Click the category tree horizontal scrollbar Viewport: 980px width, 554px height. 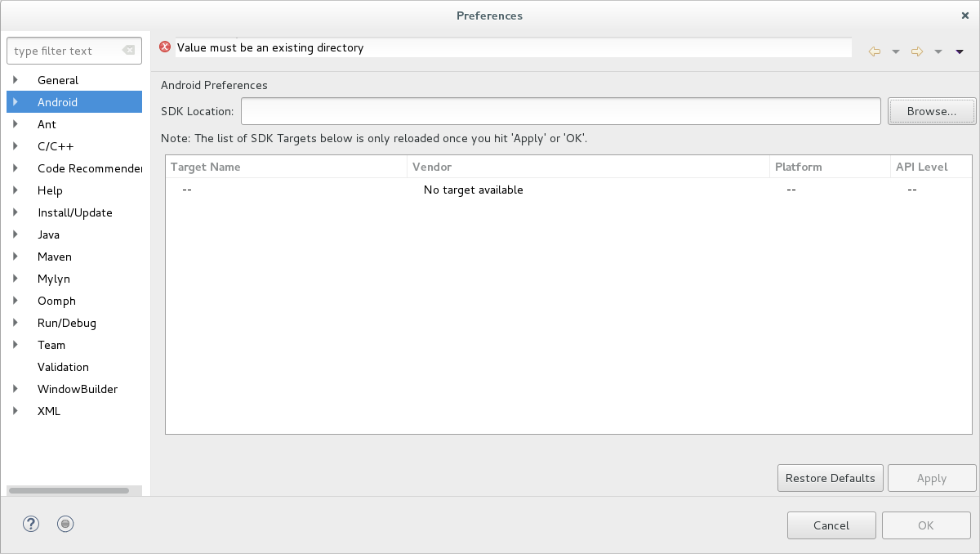pyautogui.click(x=69, y=490)
